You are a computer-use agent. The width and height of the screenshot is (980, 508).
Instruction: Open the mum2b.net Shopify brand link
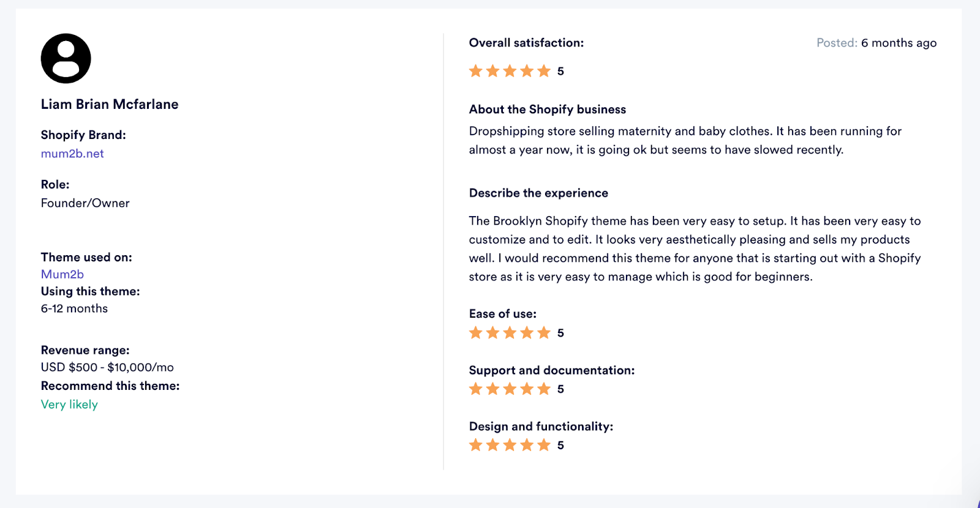pyautogui.click(x=72, y=154)
